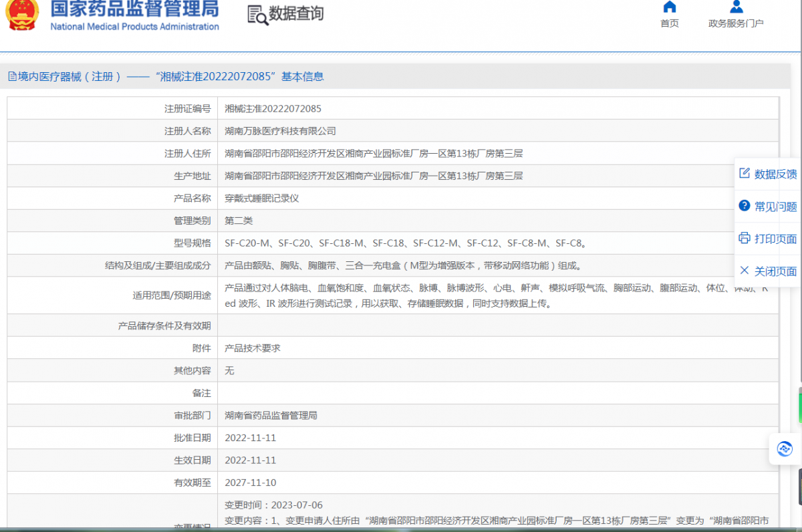Click the pencil icon beside 数据反馈

point(744,173)
